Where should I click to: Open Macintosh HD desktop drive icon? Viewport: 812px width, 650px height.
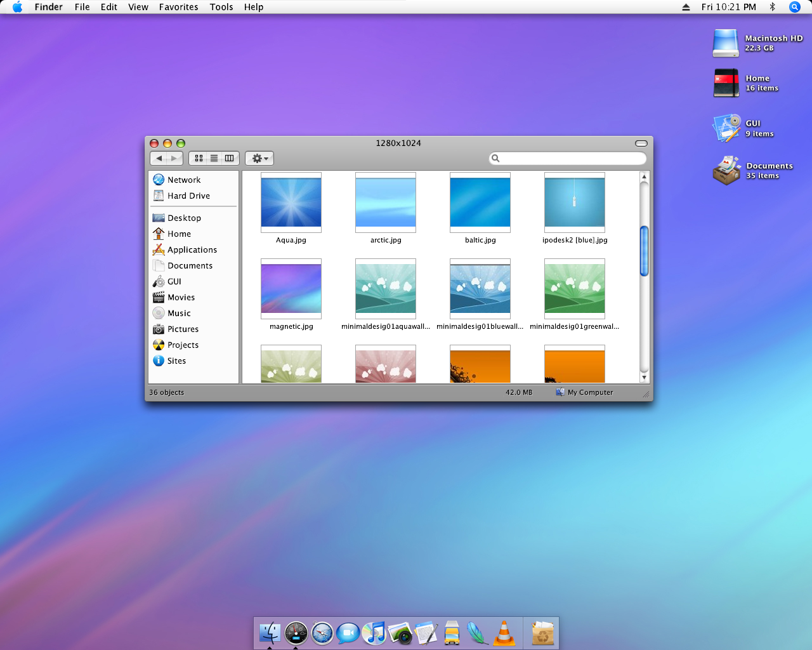pyautogui.click(x=726, y=43)
